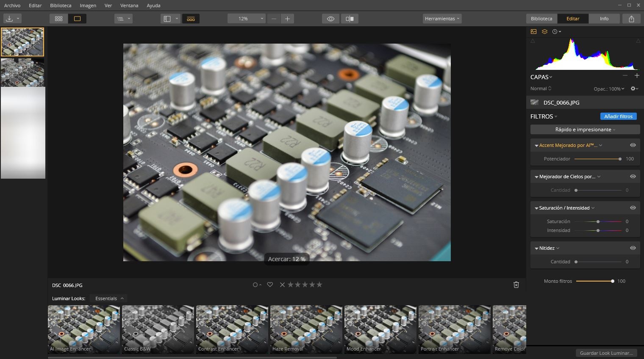Switch to the Biblioteca tab
This screenshot has height=359, width=644.
(x=541, y=19)
